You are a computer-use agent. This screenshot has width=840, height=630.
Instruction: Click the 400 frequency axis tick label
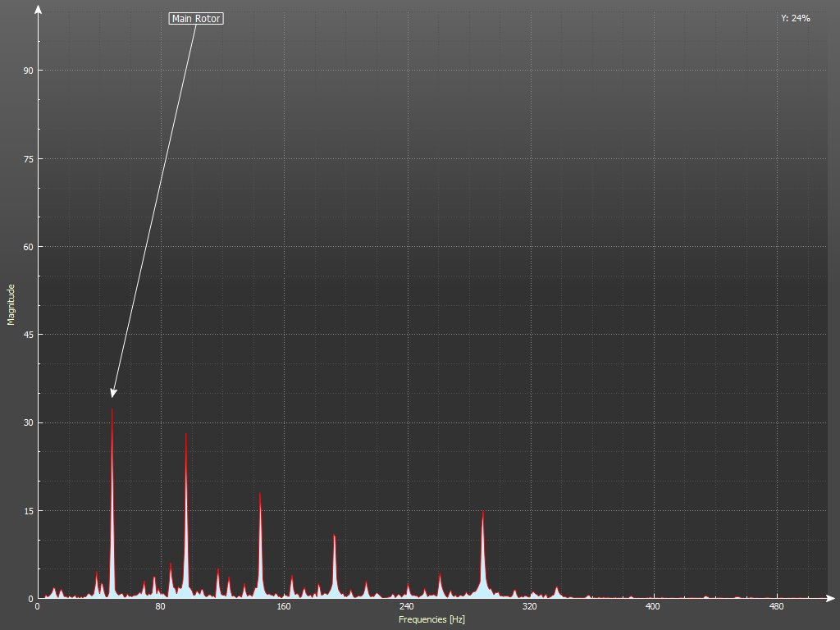tap(653, 608)
